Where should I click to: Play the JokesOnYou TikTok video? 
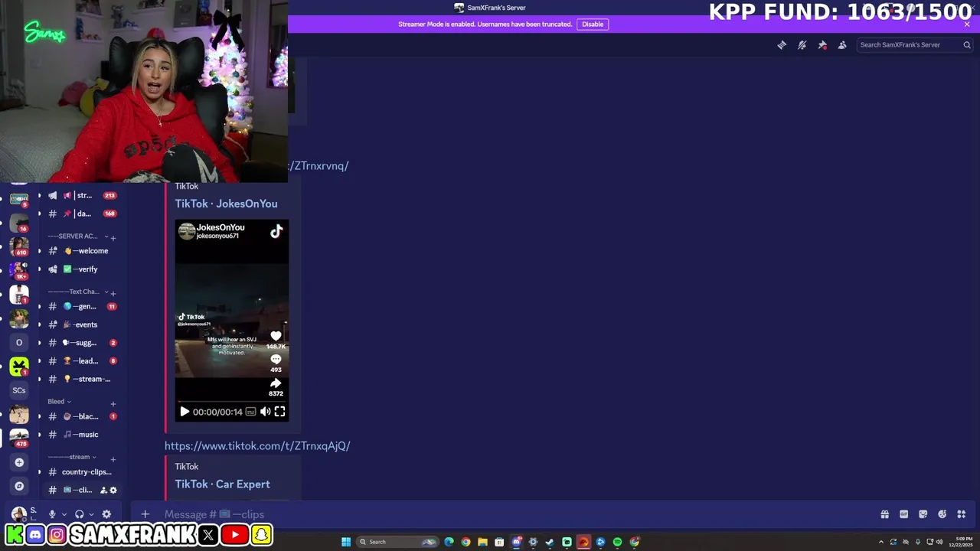pos(185,412)
